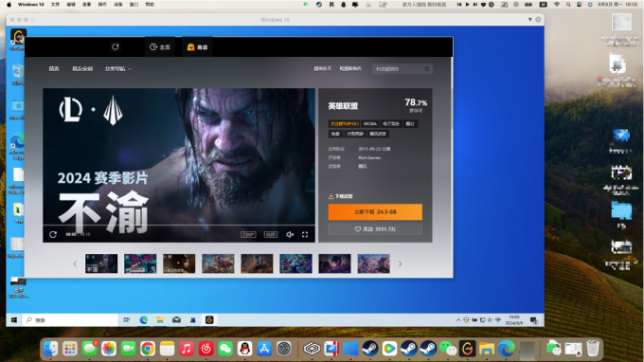Screen dimensions: 644x362
Task: Open NetEase Cloud Music from the dock
Action: [206, 349]
